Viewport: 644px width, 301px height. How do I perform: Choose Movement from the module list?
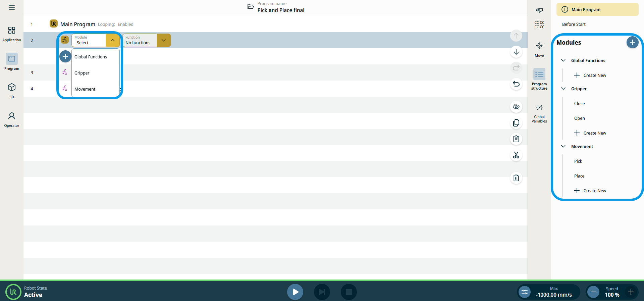pyautogui.click(x=85, y=89)
